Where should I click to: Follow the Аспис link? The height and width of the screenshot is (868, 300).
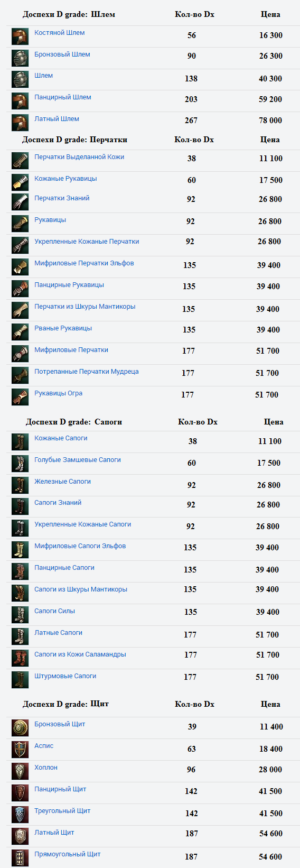(44, 746)
